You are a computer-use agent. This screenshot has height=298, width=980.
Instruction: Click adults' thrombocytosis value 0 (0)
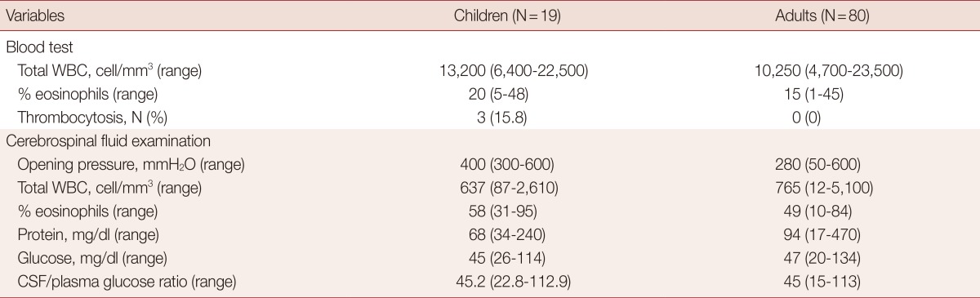[x=829, y=118]
